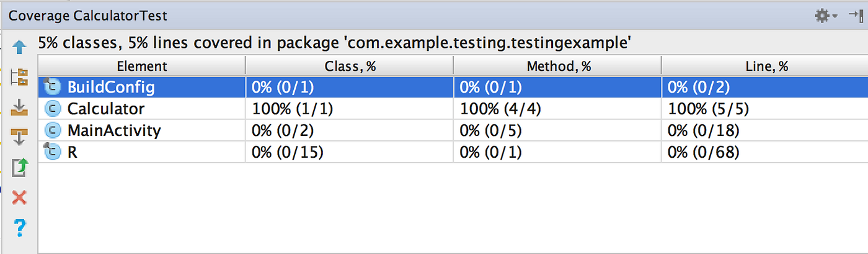Sort by the Line, % column header
The width and height of the screenshot is (868, 254).
pyautogui.click(x=764, y=66)
